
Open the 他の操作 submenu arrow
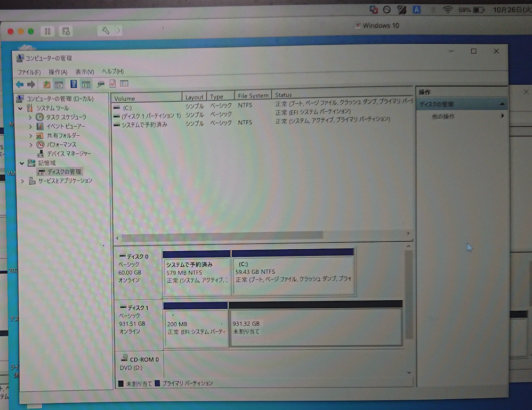[503, 116]
